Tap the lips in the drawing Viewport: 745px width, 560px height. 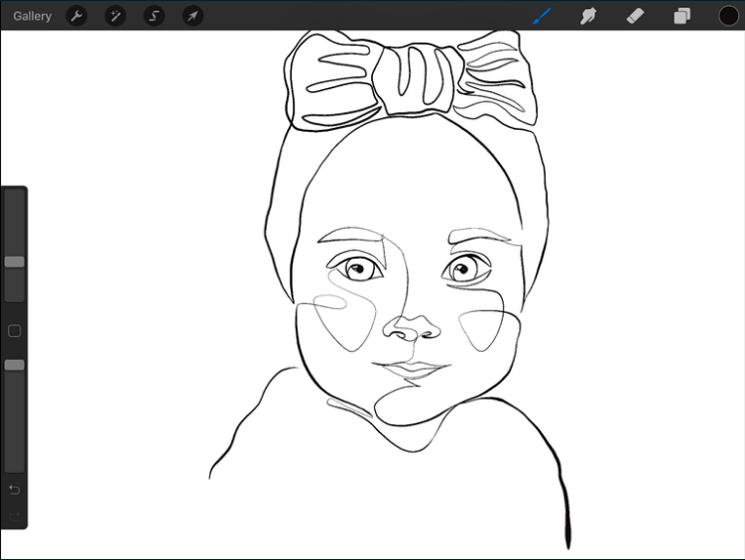(414, 371)
